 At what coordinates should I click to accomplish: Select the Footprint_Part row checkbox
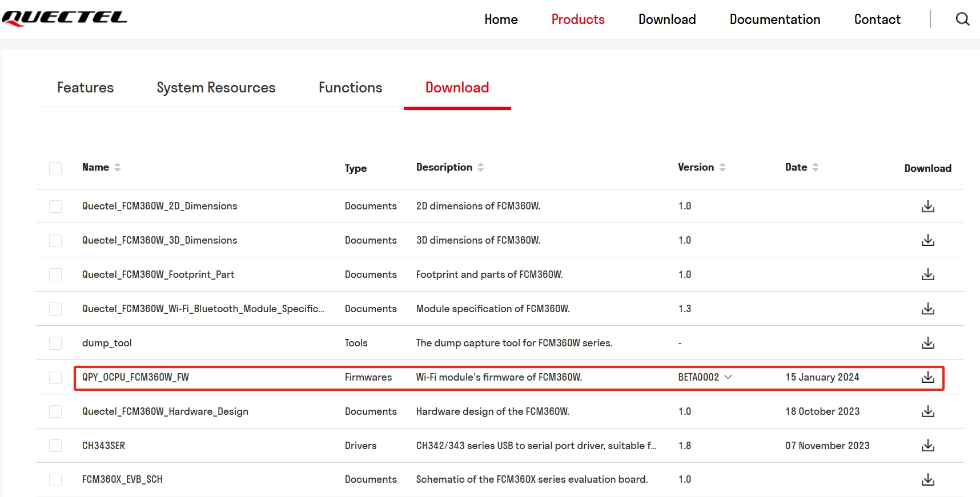point(55,274)
